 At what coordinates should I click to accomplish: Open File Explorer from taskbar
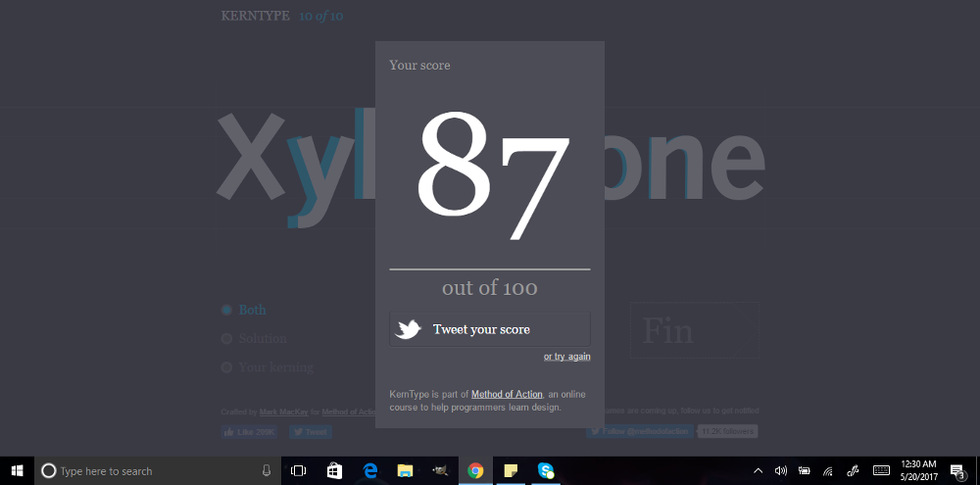point(405,471)
